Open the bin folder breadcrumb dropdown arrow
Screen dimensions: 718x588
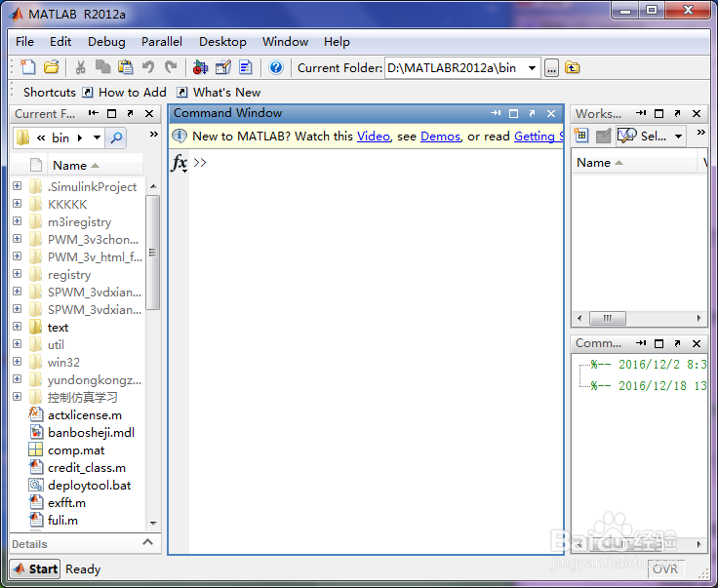pyautogui.click(x=97, y=137)
